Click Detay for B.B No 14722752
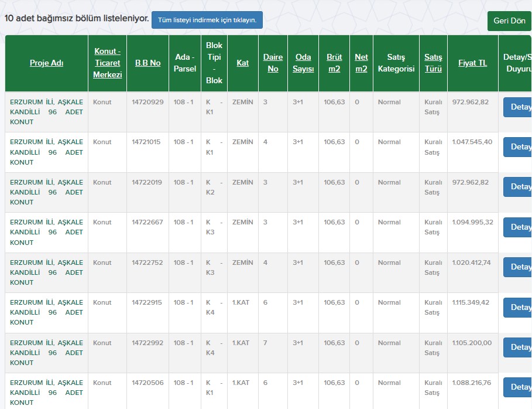 pyautogui.click(x=518, y=267)
